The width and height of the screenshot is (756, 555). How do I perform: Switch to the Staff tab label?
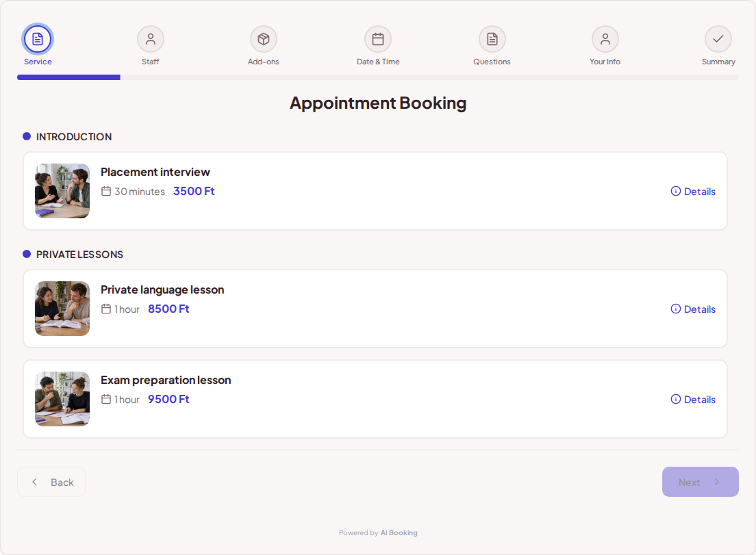point(151,62)
